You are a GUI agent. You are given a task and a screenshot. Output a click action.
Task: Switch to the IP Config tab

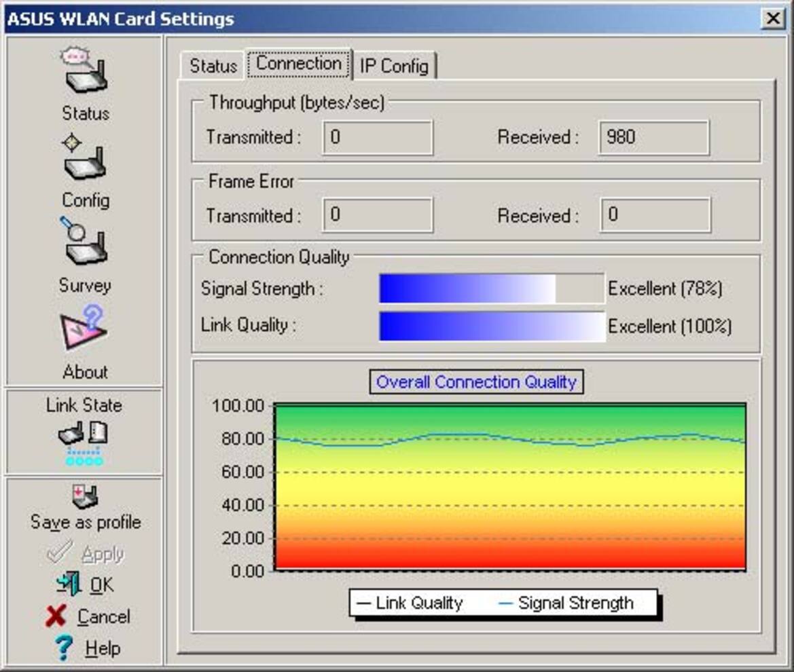coord(394,66)
